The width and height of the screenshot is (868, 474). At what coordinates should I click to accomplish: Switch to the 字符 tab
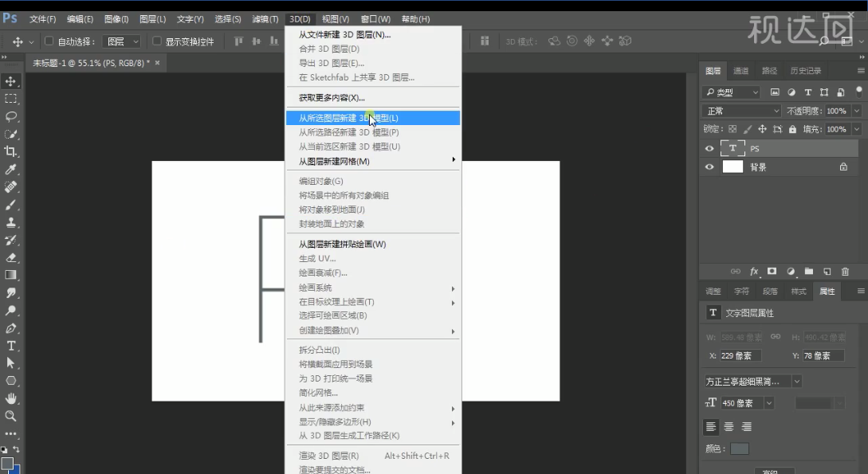741,292
